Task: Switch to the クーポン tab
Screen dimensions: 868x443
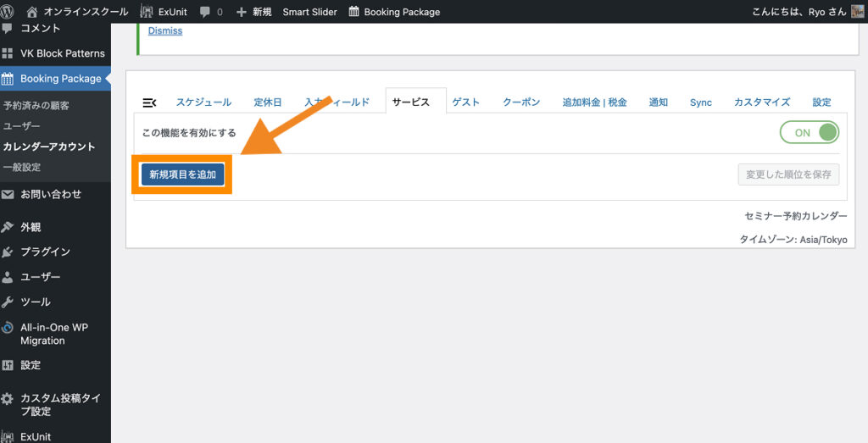Action: pos(520,102)
